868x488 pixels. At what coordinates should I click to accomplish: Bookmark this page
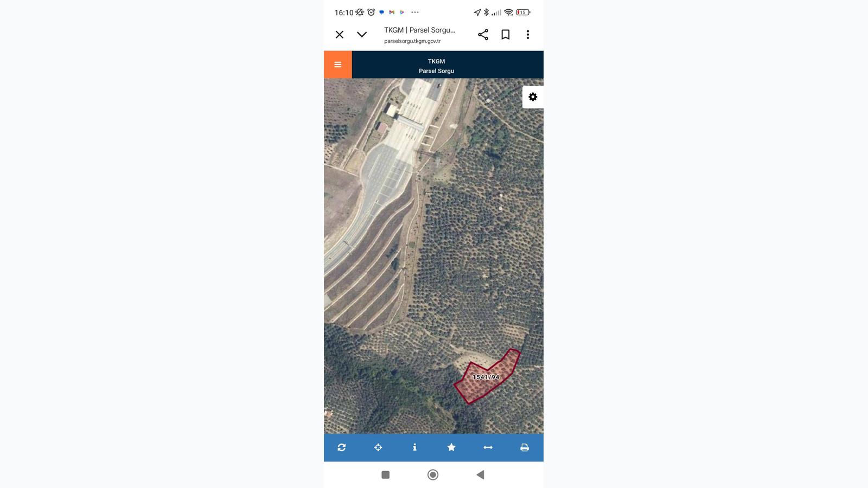[x=505, y=35]
